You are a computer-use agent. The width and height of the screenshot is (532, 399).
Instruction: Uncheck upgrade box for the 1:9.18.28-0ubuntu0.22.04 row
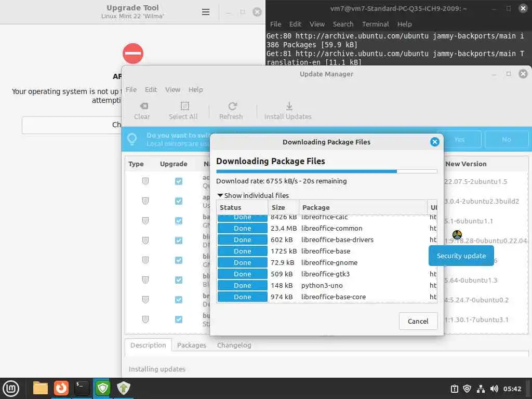[x=179, y=241]
